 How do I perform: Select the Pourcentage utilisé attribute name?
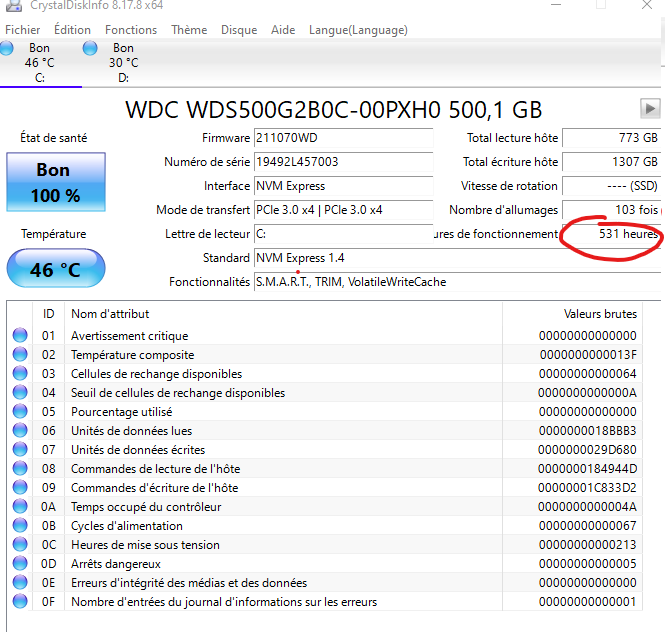pyautogui.click(x=121, y=412)
